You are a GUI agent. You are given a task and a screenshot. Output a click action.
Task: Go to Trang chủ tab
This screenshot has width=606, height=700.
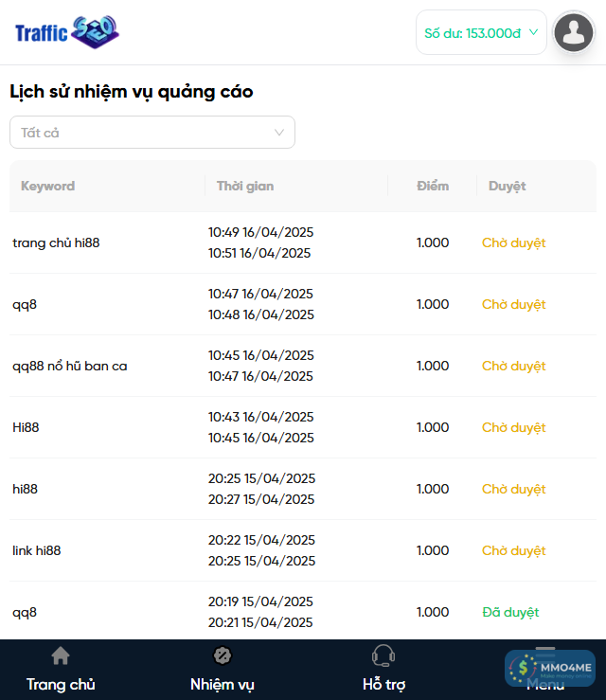tap(61, 684)
